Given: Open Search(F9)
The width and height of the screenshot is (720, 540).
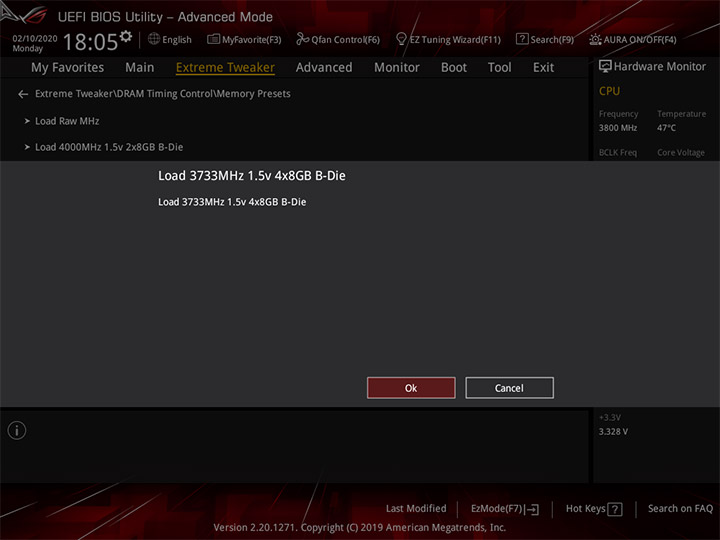Looking at the screenshot, I should click(x=545, y=39).
